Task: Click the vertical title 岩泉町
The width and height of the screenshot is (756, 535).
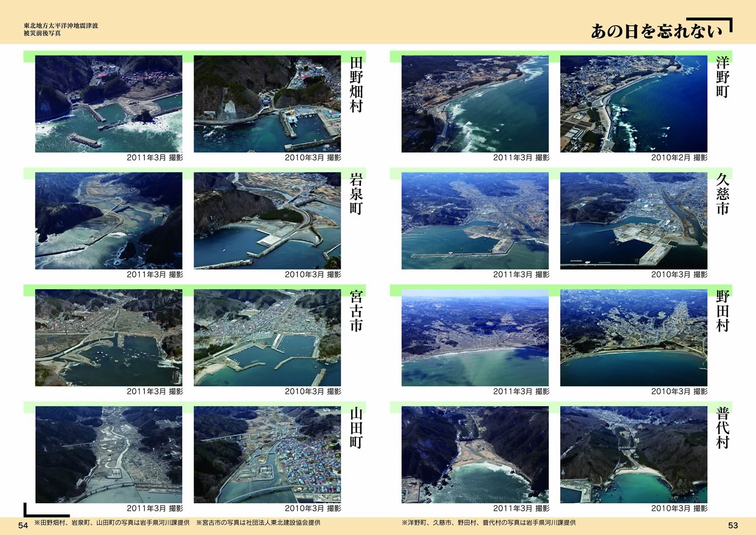Action: click(x=356, y=194)
